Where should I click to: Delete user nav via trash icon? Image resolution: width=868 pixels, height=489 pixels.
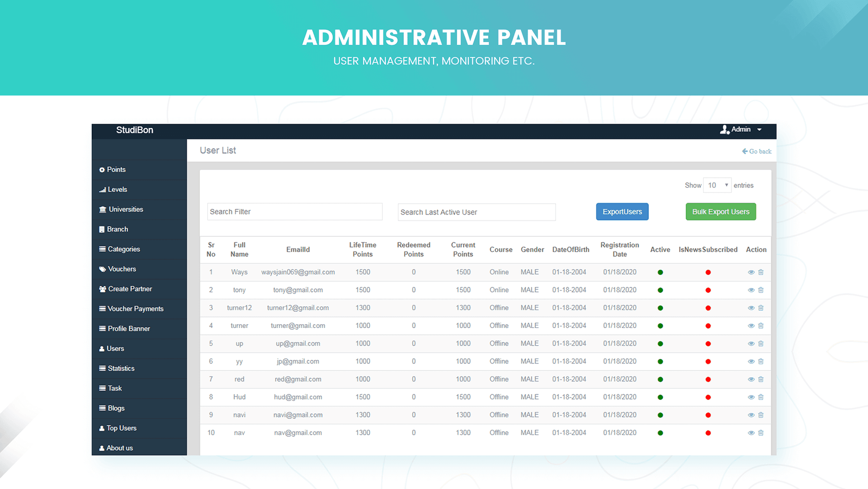[x=761, y=433]
